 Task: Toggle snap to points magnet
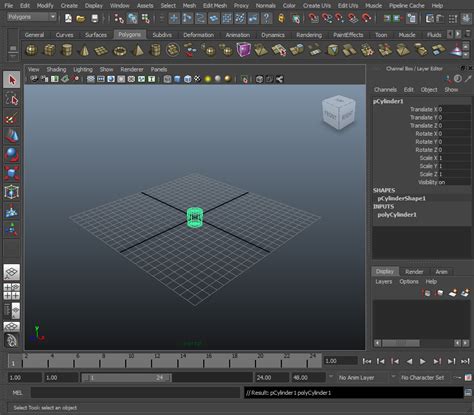click(340, 18)
